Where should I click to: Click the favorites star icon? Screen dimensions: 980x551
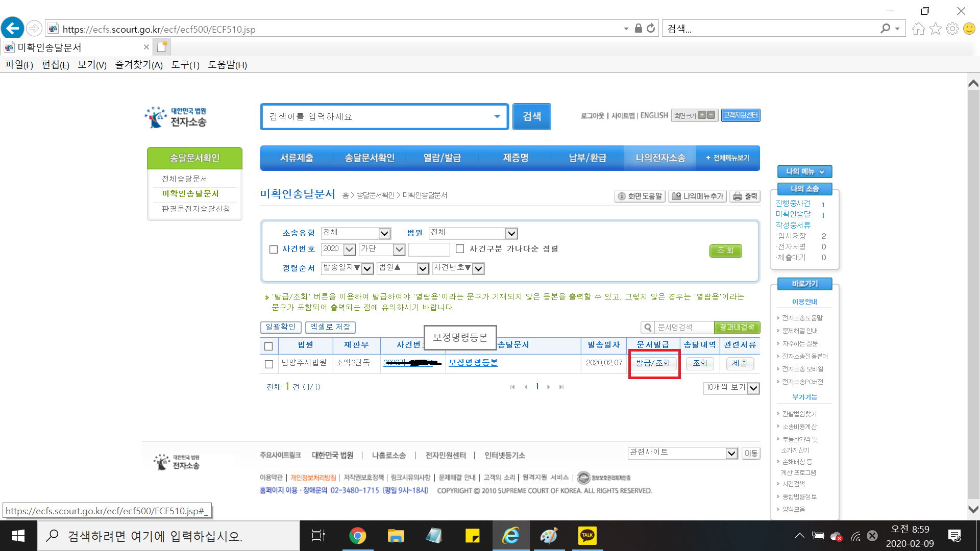[935, 29]
